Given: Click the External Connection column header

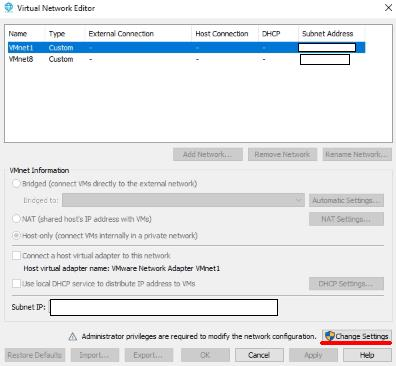Looking at the screenshot, I should pyautogui.click(x=121, y=34).
